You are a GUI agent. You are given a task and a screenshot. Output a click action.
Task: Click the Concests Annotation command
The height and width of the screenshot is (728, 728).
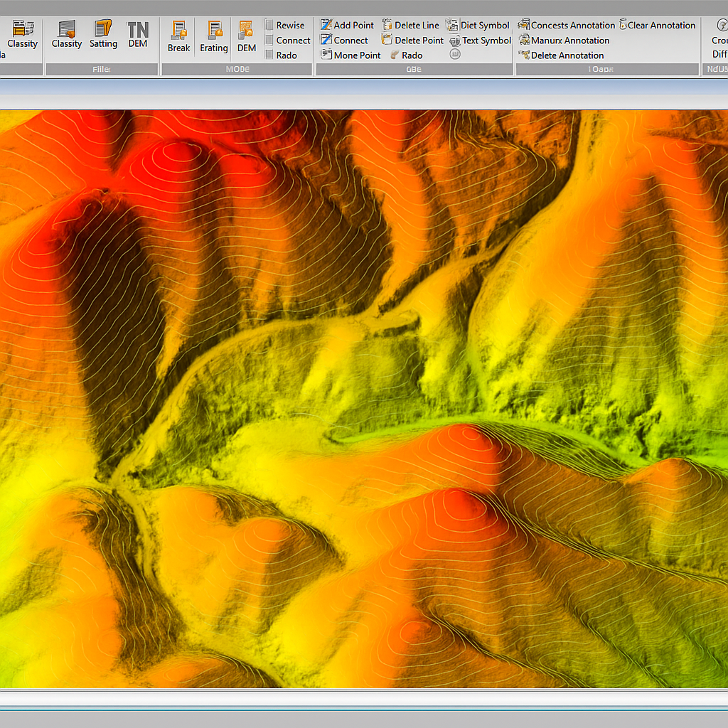click(567, 25)
